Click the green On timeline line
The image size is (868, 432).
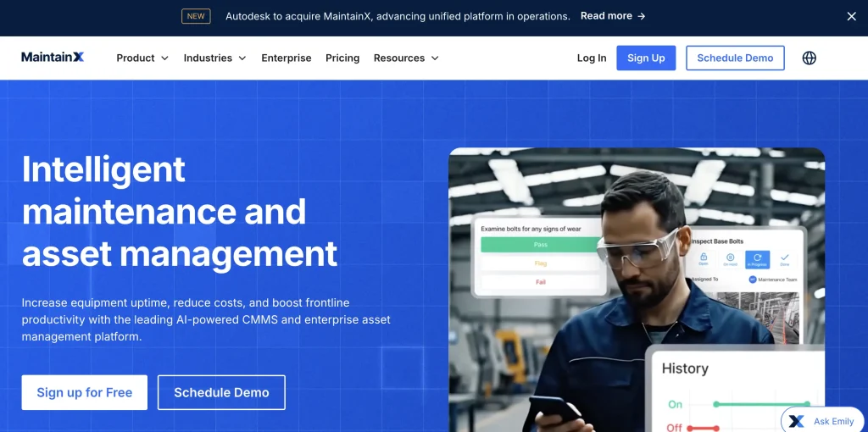pyautogui.click(x=762, y=404)
